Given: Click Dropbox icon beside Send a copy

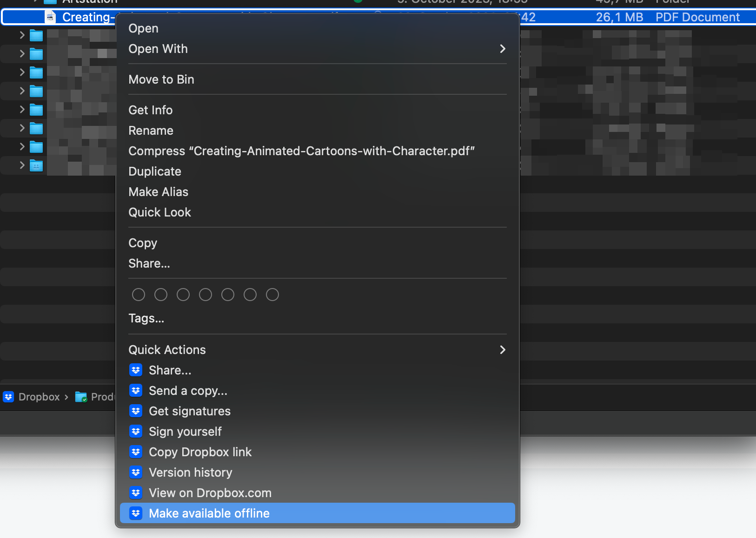Looking at the screenshot, I should tap(136, 391).
